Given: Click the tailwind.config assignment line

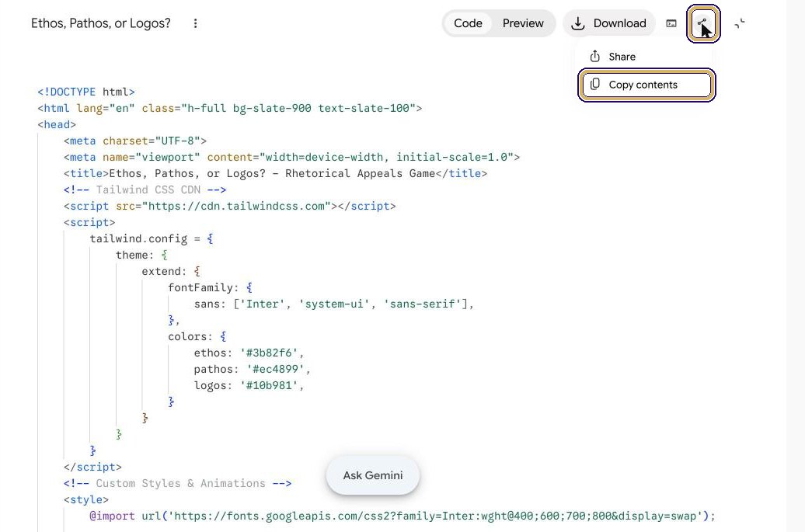Looking at the screenshot, I should 152,238.
